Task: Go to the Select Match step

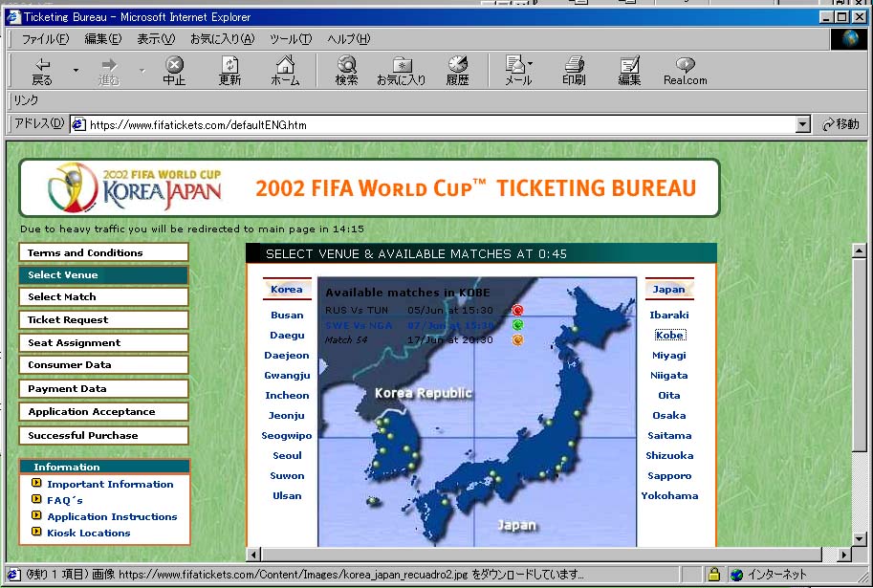Action: point(103,296)
